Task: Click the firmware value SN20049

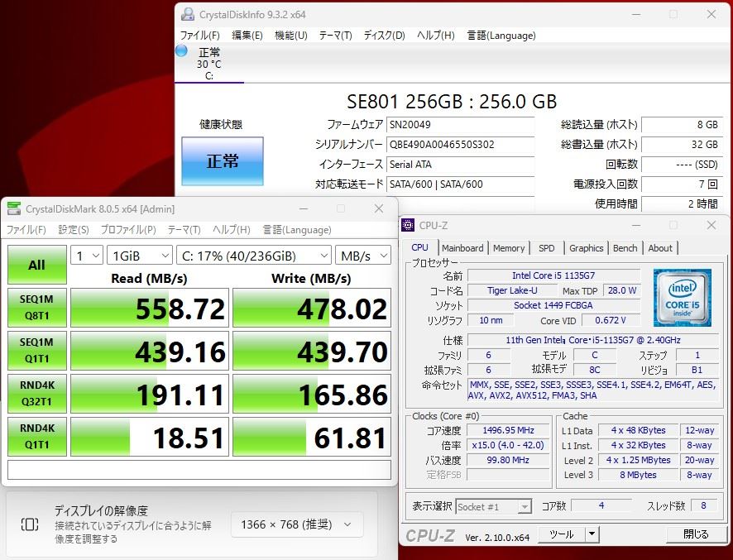Action: (x=461, y=125)
